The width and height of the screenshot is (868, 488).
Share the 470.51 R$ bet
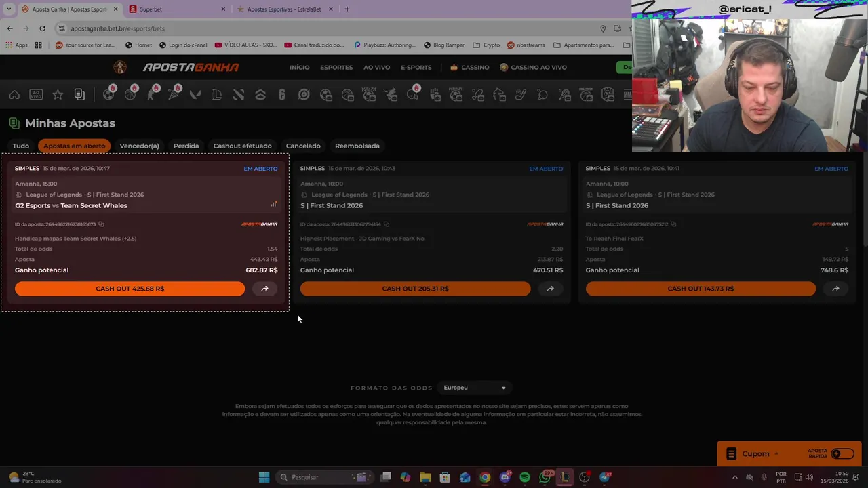(x=550, y=289)
